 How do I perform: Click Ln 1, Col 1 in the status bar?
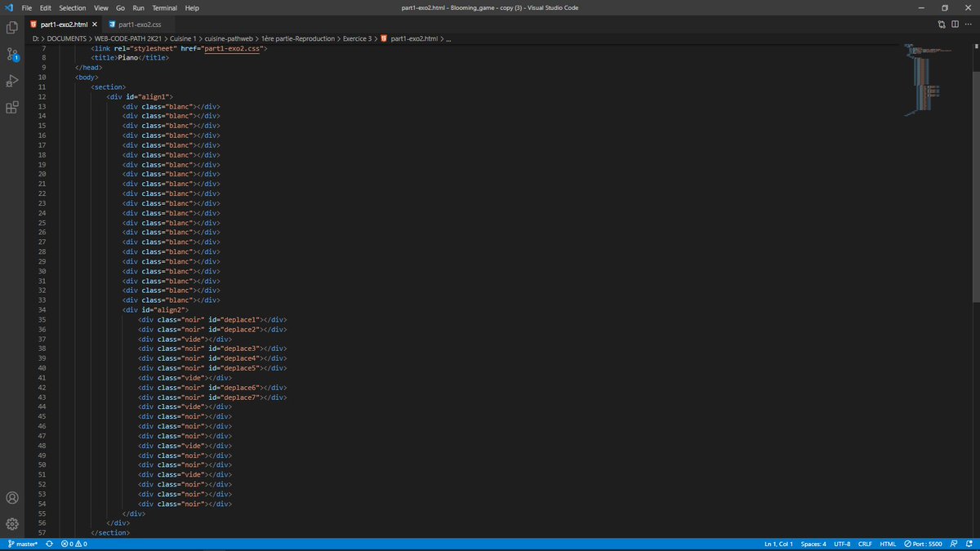point(779,544)
